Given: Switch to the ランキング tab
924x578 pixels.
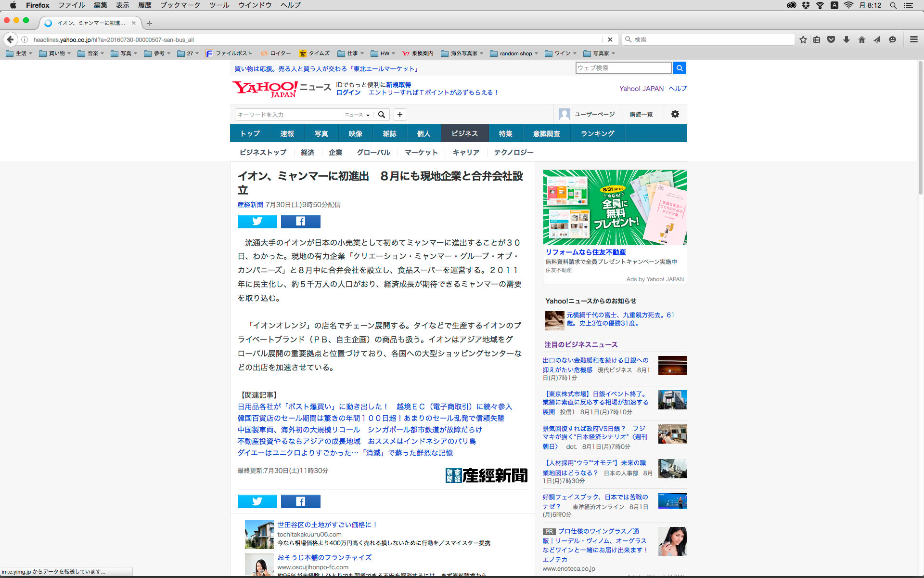Looking at the screenshot, I should click(597, 133).
